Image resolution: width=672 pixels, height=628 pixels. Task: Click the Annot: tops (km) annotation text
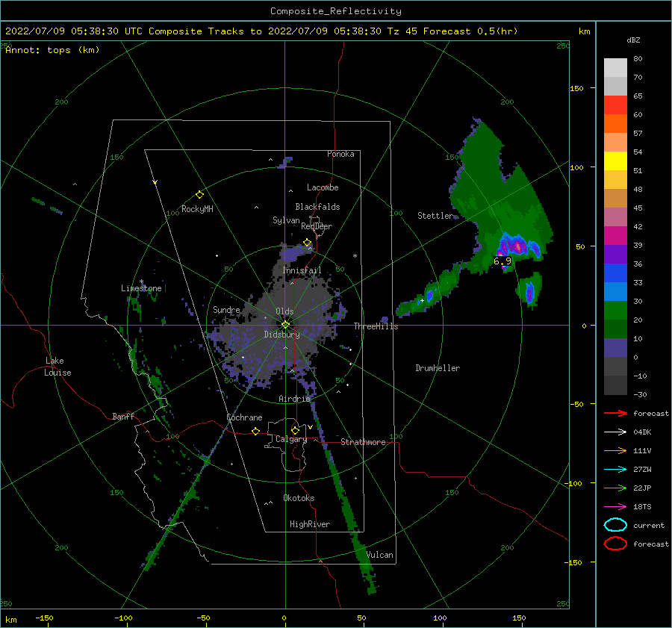tap(52, 50)
